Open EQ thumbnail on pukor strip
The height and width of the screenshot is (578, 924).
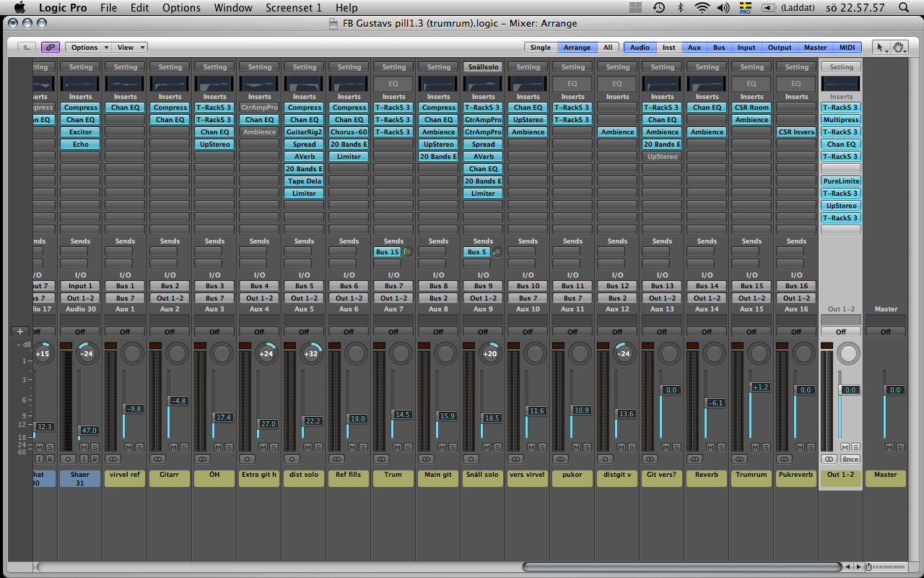[x=572, y=84]
